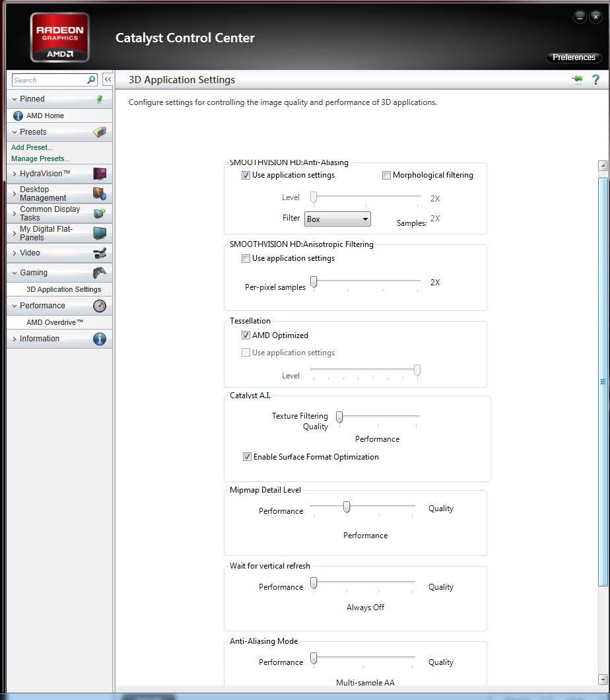Click Per-pixel samples slider handle

coord(314,282)
